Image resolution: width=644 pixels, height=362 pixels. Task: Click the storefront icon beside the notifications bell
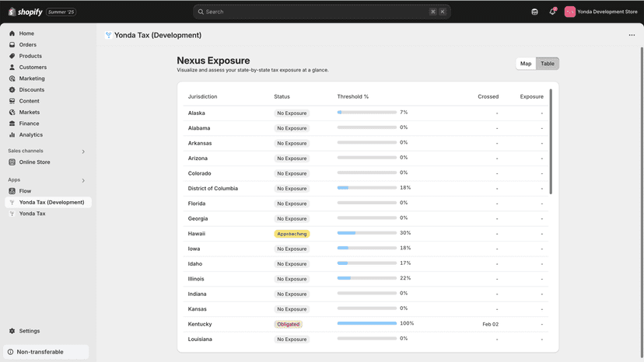coord(534,12)
